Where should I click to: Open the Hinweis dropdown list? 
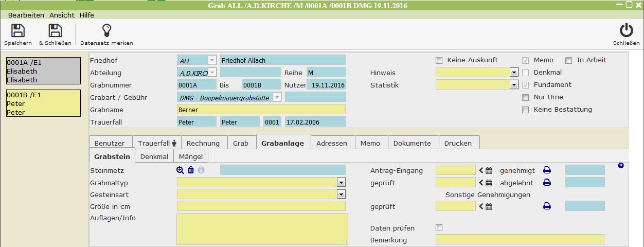[x=514, y=73]
